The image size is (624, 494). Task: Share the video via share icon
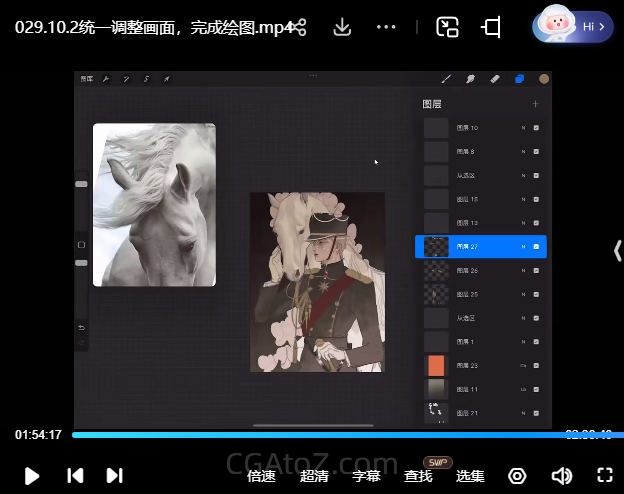coord(297,27)
